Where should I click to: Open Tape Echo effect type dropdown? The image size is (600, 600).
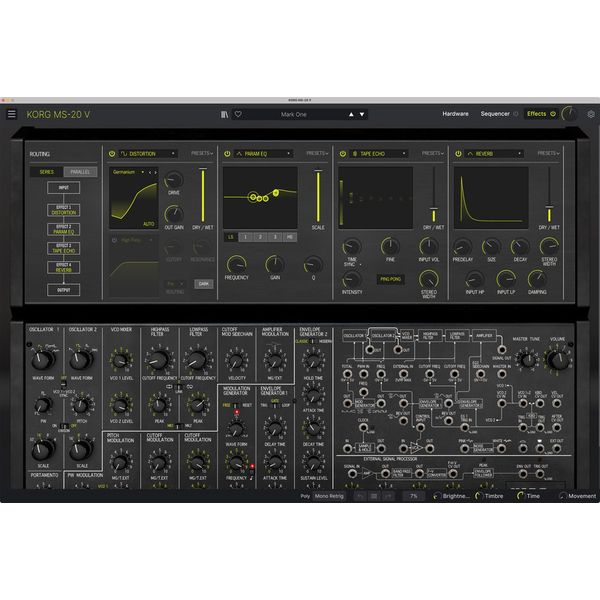(379, 154)
